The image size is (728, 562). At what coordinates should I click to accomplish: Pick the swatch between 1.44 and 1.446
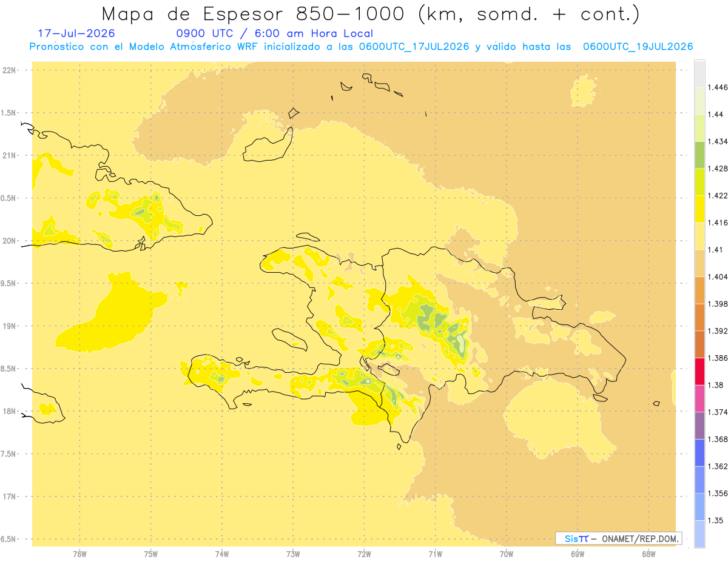[x=699, y=101]
